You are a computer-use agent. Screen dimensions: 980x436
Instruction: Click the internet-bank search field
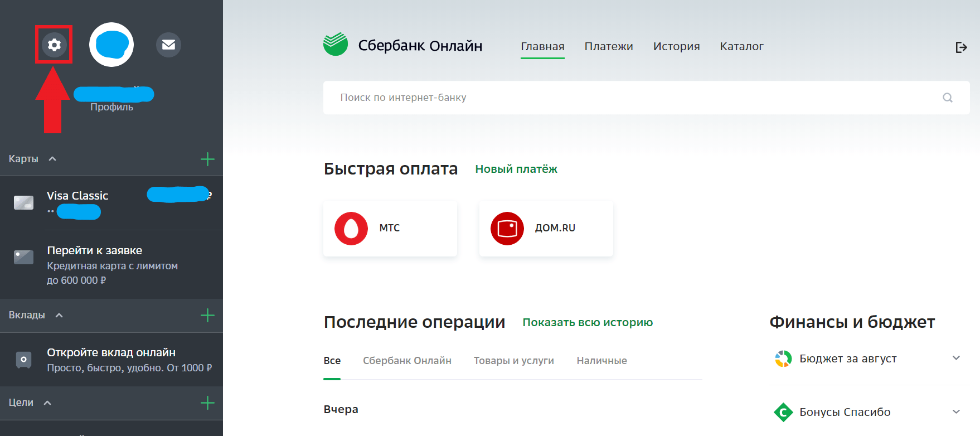[630, 98]
